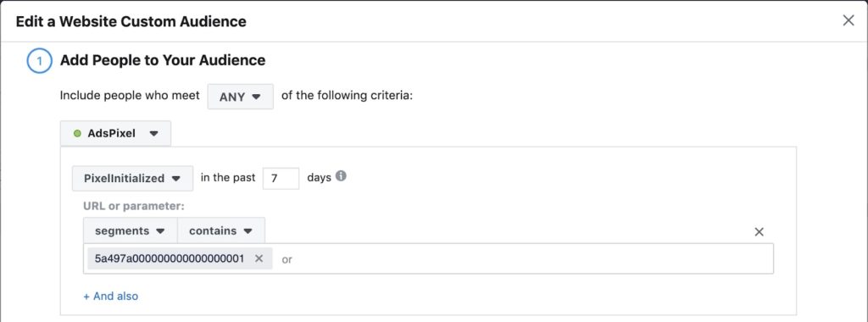Click the URL or parameter label
The height and width of the screenshot is (322, 868).
tap(133, 206)
